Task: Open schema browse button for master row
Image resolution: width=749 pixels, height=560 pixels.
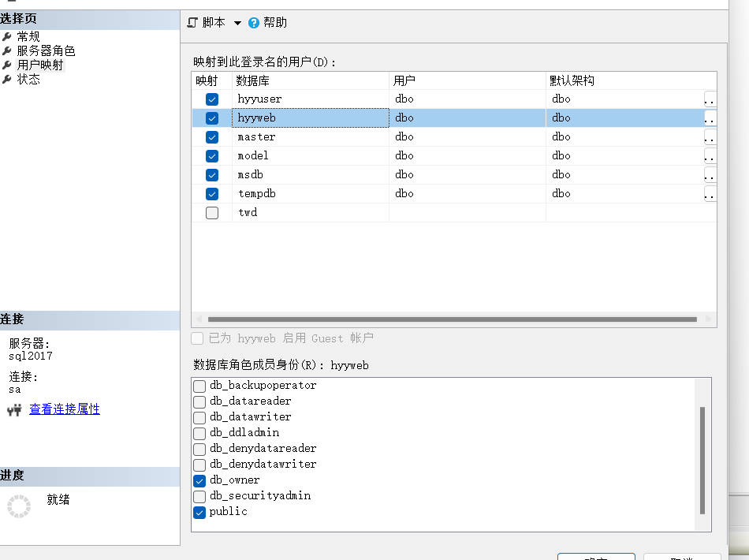Action: [x=710, y=138]
